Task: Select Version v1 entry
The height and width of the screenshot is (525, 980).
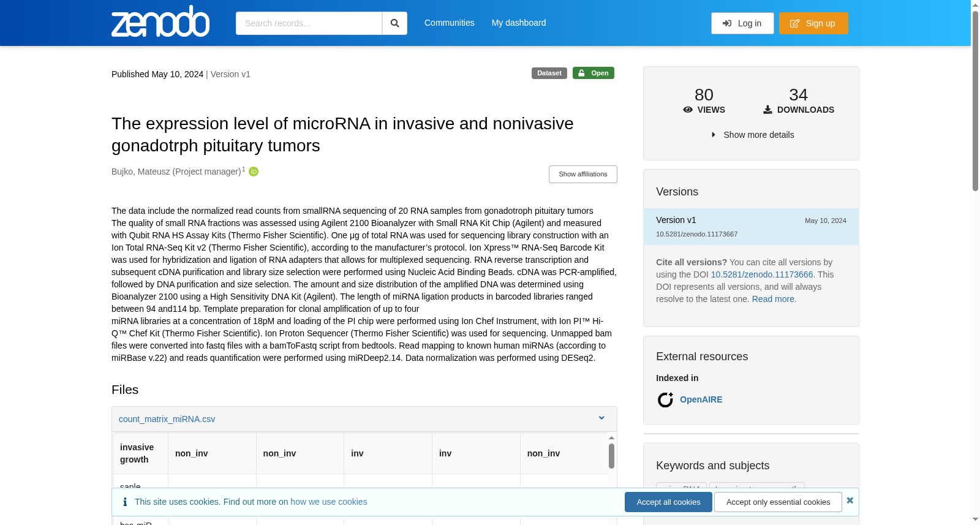Action: pos(751,227)
